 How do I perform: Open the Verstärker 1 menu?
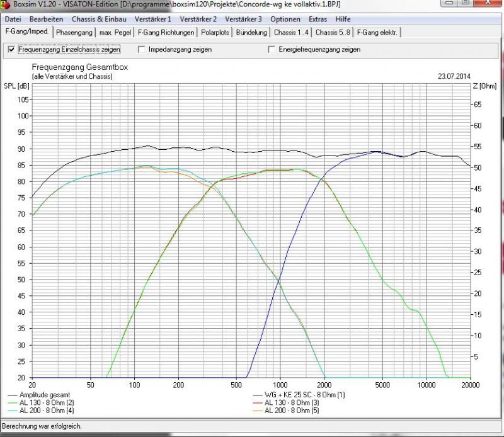click(x=152, y=20)
